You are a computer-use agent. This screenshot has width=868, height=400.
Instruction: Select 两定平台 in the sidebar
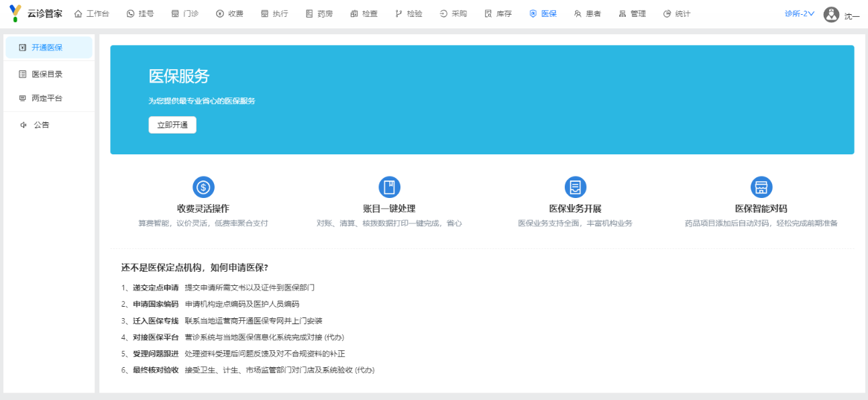coord(46,98)
